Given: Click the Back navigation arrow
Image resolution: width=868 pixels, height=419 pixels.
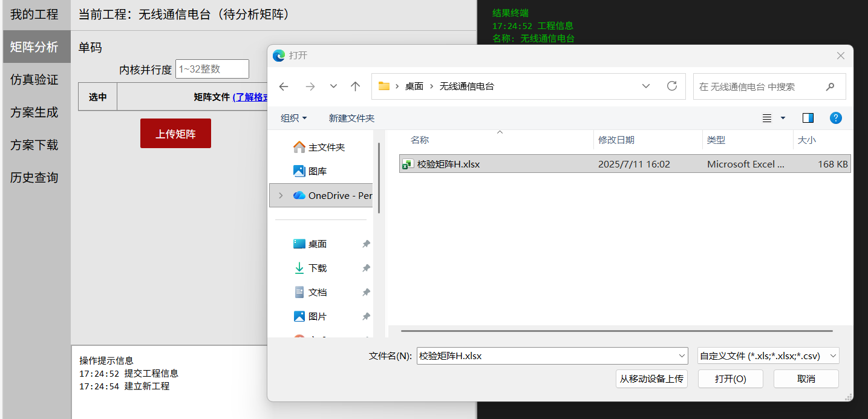Looking at the screenshot, I should click(x=284, y=86).
